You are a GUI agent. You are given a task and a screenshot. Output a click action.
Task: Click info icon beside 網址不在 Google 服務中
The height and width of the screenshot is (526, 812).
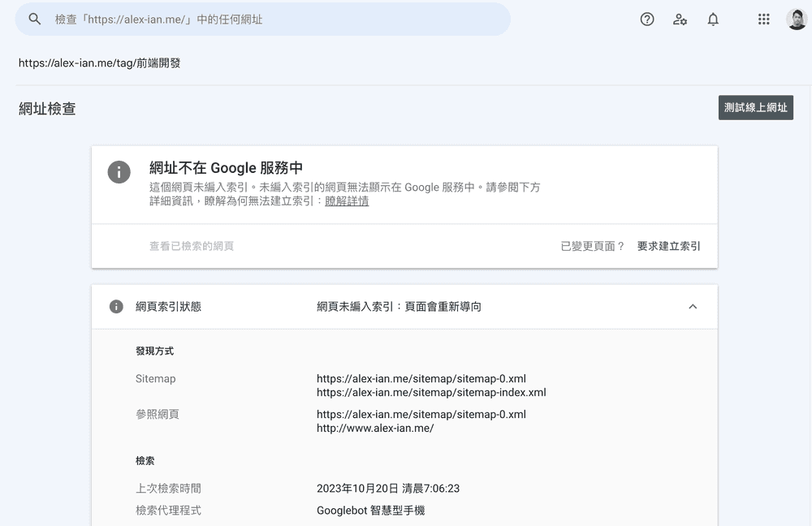pyautogui.click(x=119, y=172)
